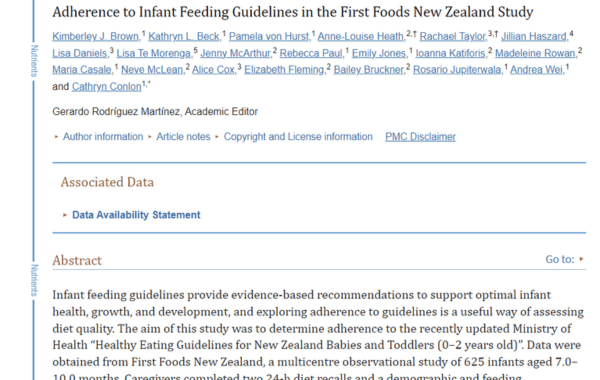Select the article title heading
The width and height of the screenshot is (600, 380).
click(x=293, y=12)
